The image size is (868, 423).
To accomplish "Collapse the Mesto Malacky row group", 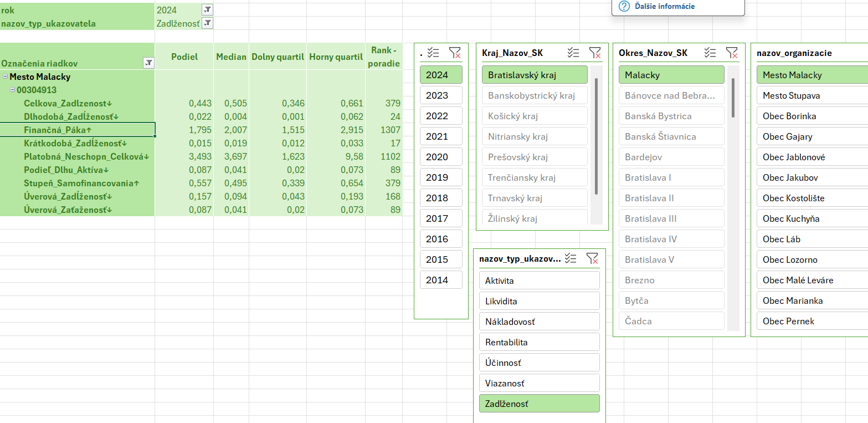I will (6, 77).
